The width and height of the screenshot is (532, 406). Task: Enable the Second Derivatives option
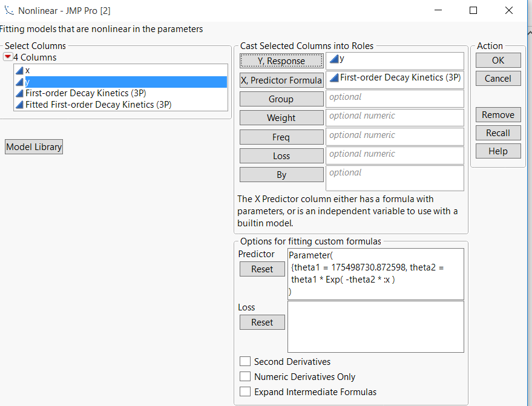[x=245, y=361]
